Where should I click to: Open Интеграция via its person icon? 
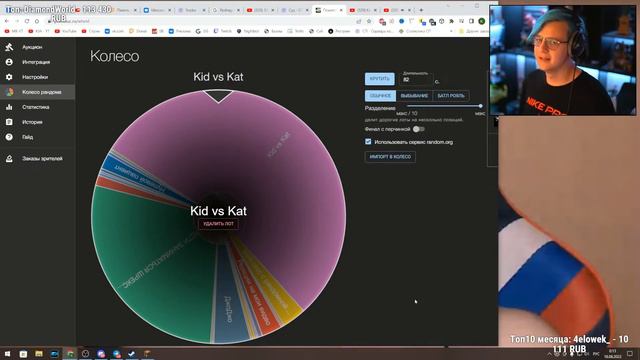point(9,62)
